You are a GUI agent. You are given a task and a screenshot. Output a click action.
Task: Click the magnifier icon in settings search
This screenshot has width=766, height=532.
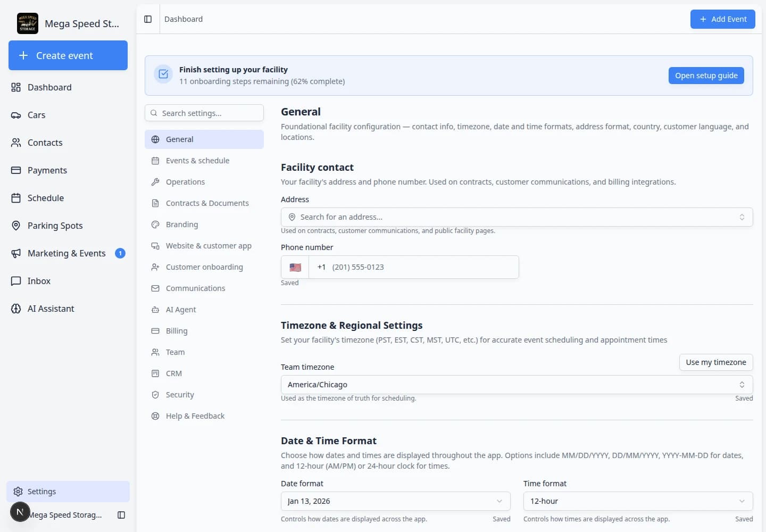point(154,113)
